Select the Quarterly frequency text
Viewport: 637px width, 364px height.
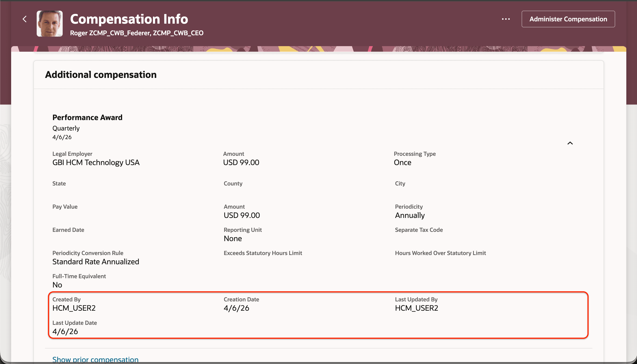(x=66, y=128)
